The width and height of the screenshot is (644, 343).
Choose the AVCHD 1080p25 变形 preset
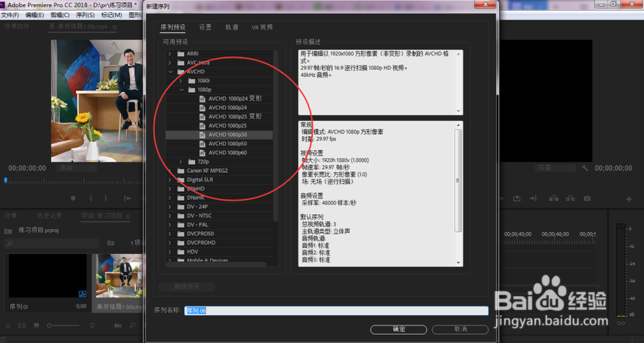[235, 117]
